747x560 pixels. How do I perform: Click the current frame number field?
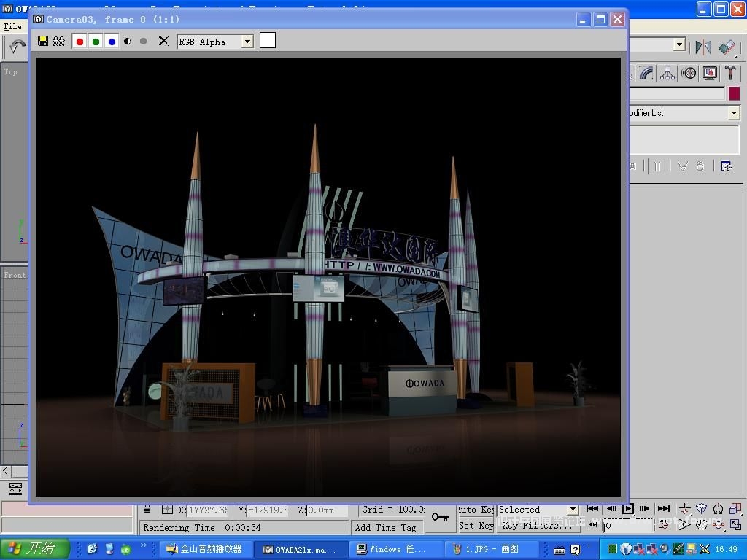628,525
